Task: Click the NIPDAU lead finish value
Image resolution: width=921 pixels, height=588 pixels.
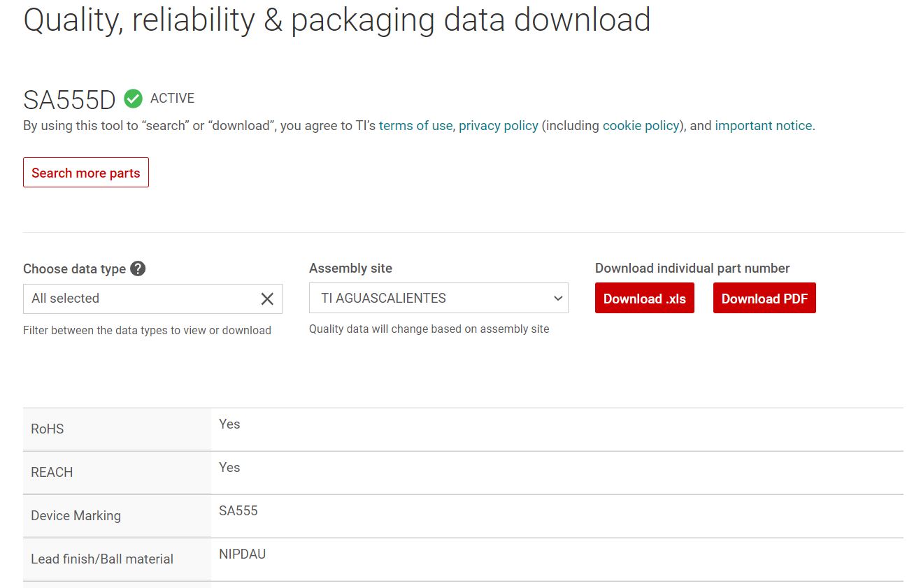Action: 242,554
